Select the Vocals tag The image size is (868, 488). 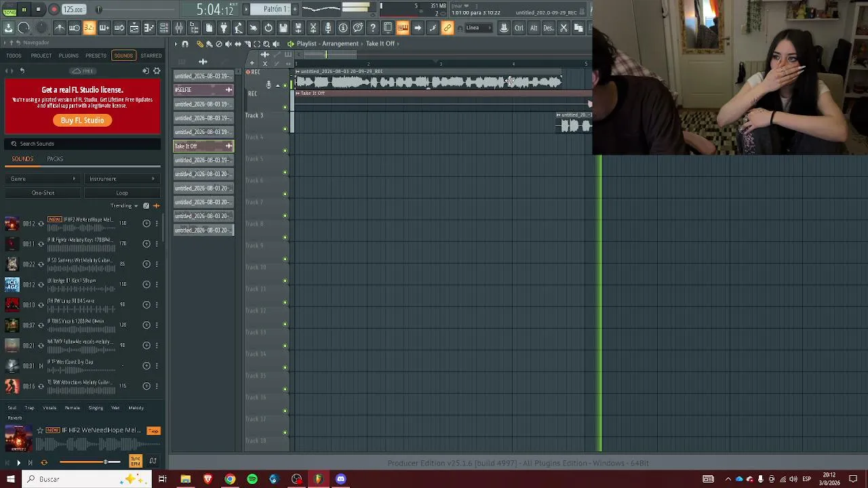[50, 408]
